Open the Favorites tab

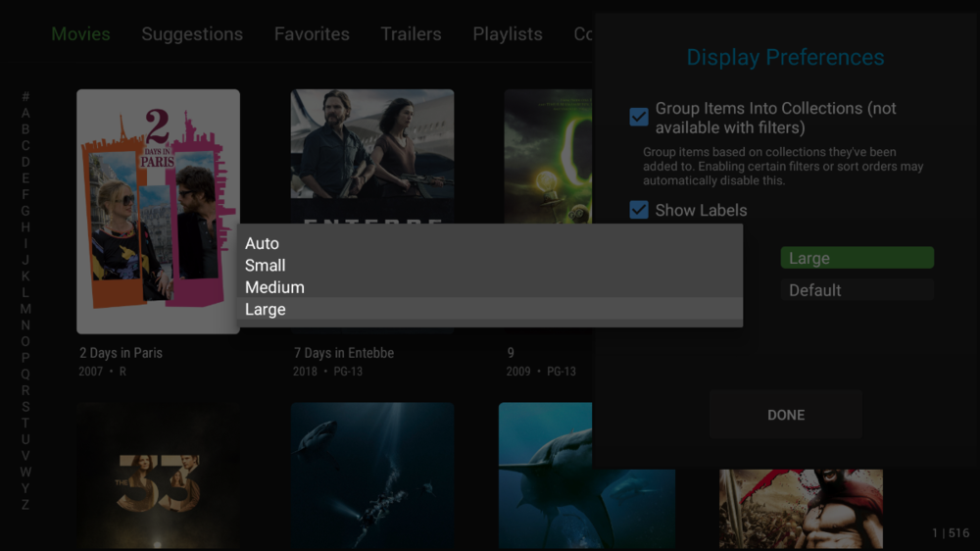point(312,34)
